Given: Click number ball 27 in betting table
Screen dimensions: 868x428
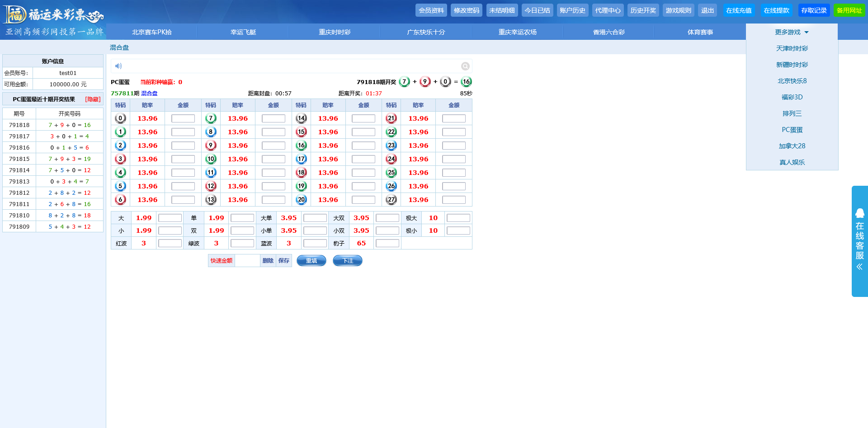Looking at the screenshot, I should click(391, 200).
